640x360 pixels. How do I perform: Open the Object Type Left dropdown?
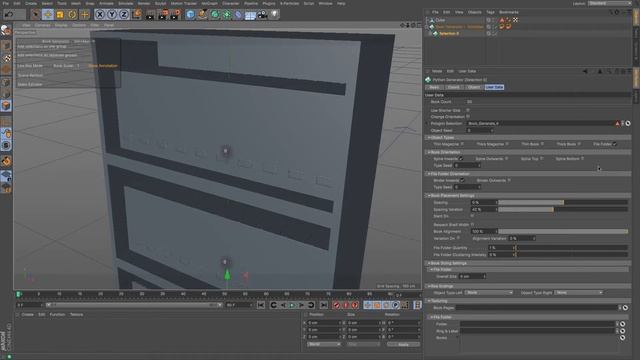coord(489,293)
